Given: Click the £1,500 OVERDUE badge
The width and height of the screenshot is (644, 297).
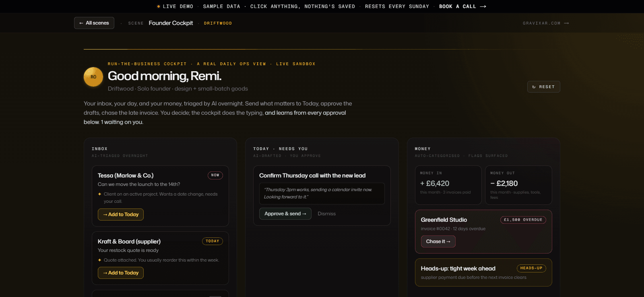Looking at the screenshot, I should (x=523, y=220).
